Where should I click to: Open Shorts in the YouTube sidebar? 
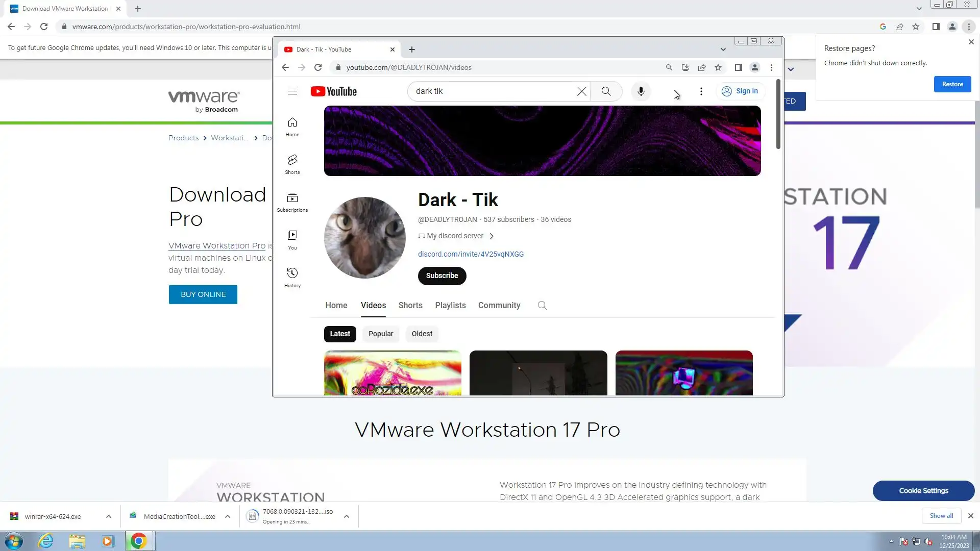[x=292, y=164]
